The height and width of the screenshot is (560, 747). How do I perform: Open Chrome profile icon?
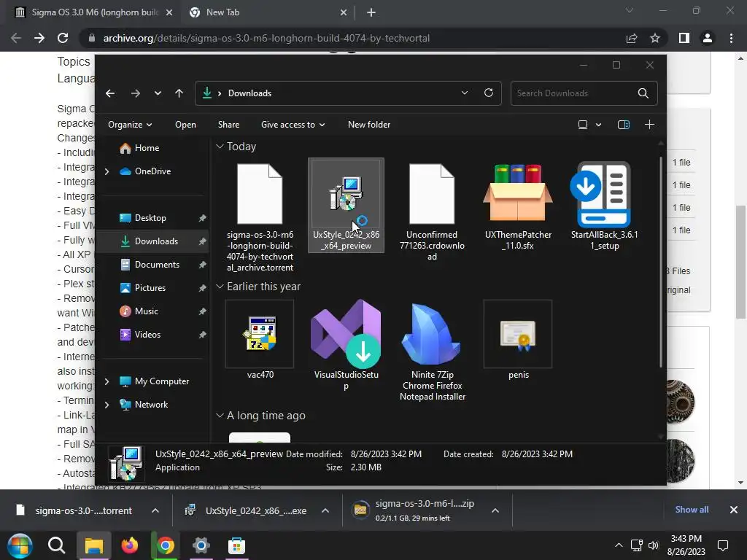pyautogui.click(x=708, y=38)
